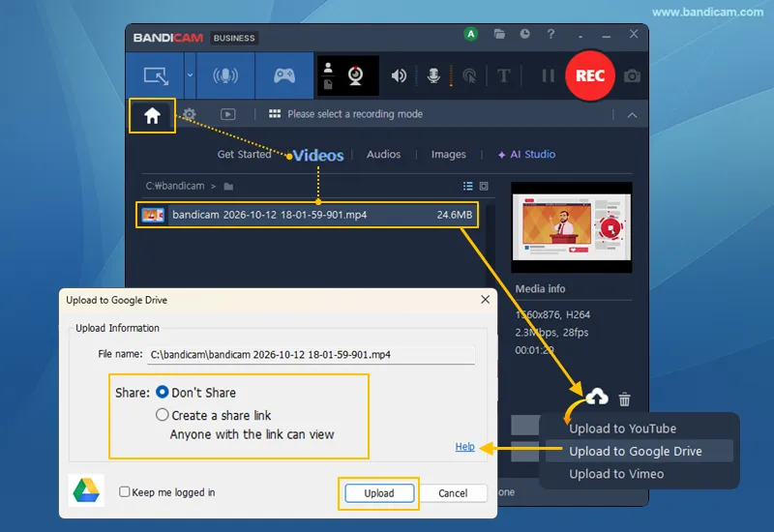The height and width of the screenshot is (532, 774).
Task: Open the video playback tab icon
Action: [227, 114]
